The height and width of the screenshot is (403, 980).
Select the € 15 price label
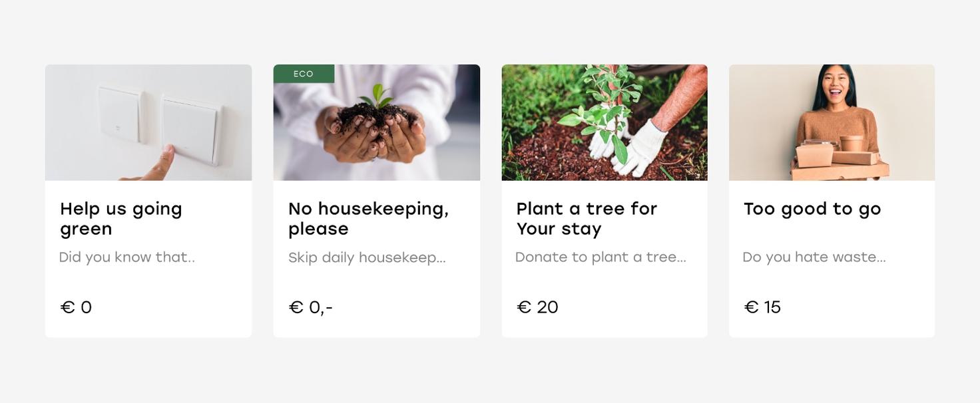pyautogui.click(x=762, y=307)
